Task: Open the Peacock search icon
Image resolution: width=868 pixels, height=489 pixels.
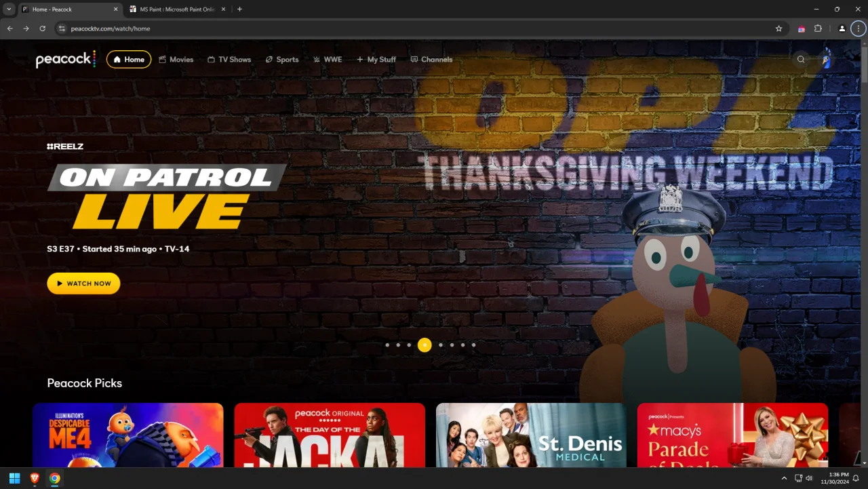Action: (x=801, y=60)
